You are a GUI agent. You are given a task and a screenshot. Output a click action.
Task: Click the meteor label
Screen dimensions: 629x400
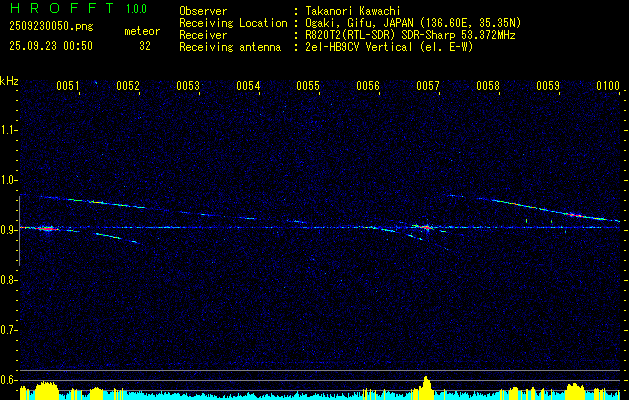pos(142,31)
